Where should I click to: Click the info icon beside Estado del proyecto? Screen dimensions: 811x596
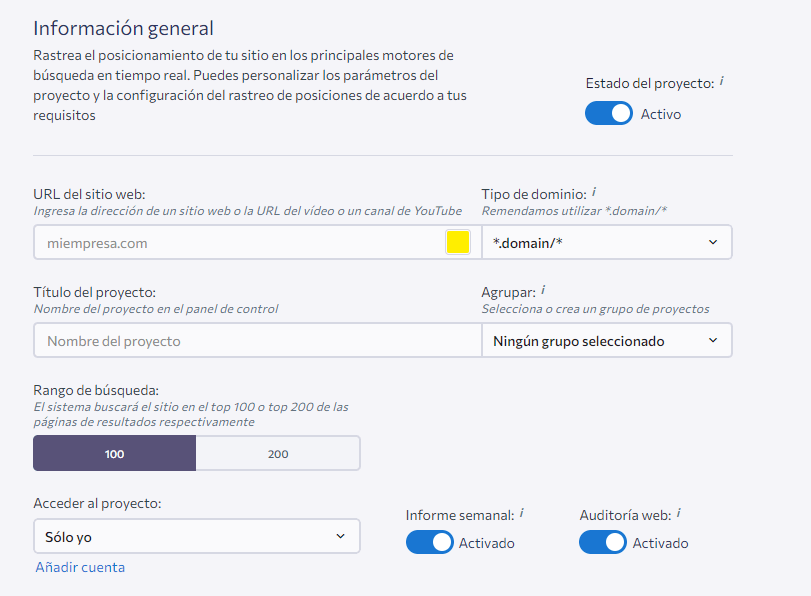pyautogui.click(x=721, y=81)
